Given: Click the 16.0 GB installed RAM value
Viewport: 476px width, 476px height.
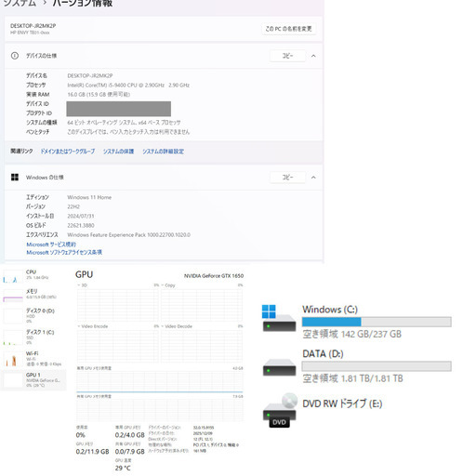Looking at the screenshot, I should 99,95.
